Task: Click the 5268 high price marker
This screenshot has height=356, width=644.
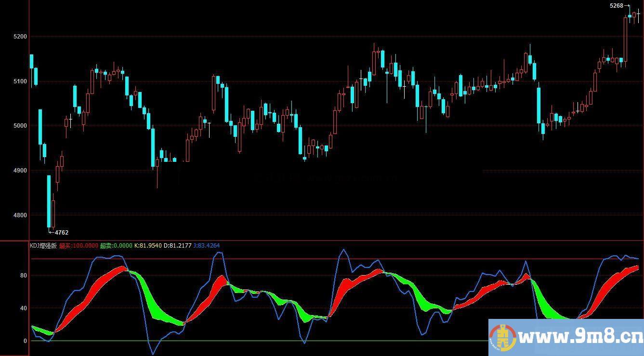Action: [616, 6]
